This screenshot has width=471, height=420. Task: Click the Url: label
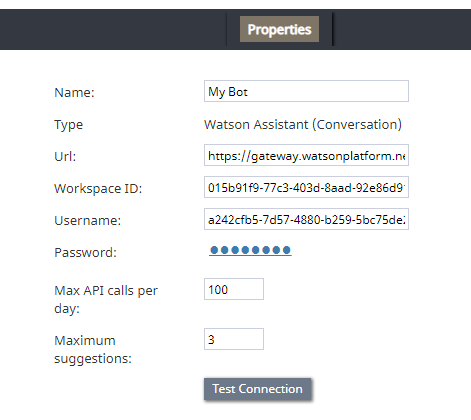(x=65, y=156)
